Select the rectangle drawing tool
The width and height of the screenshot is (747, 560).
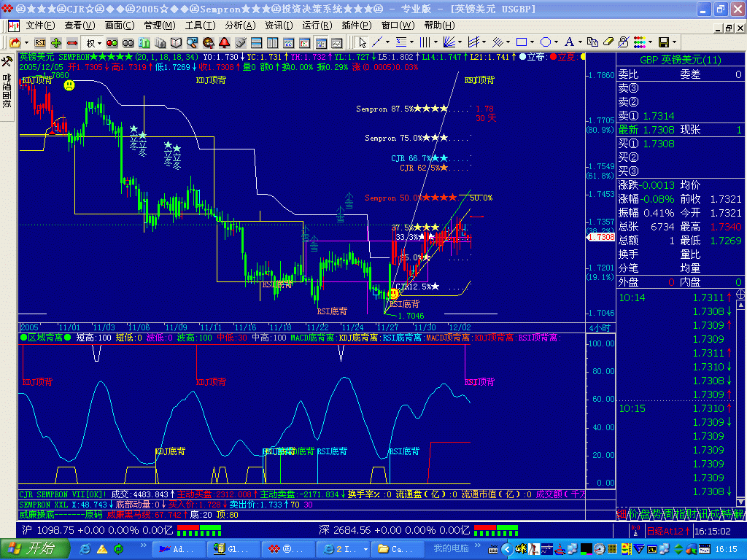[x=521, y=42]
